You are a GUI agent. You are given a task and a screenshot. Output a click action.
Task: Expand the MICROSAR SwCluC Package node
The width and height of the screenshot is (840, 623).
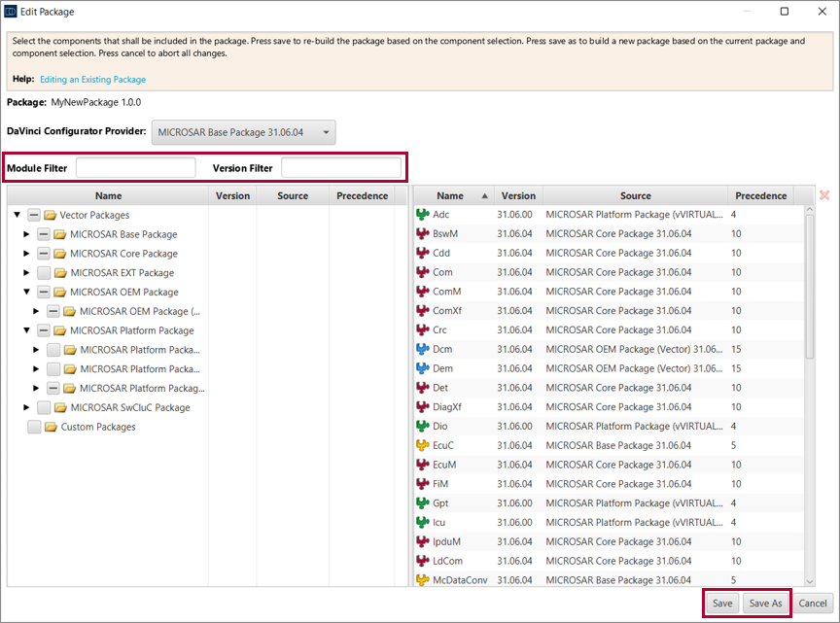point(26,407)
